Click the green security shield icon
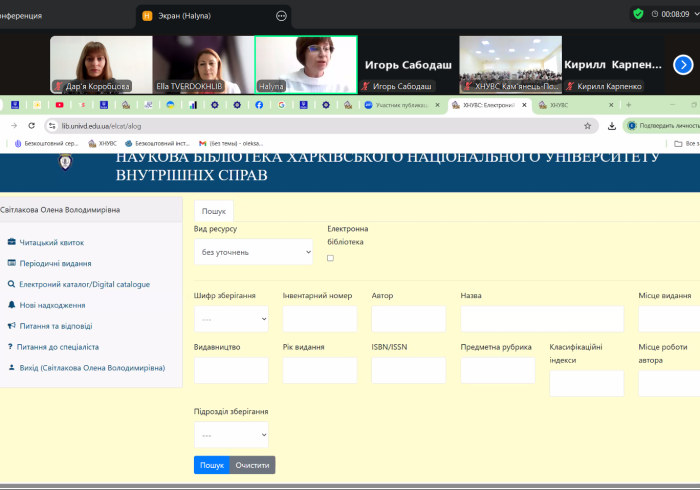 638,14
